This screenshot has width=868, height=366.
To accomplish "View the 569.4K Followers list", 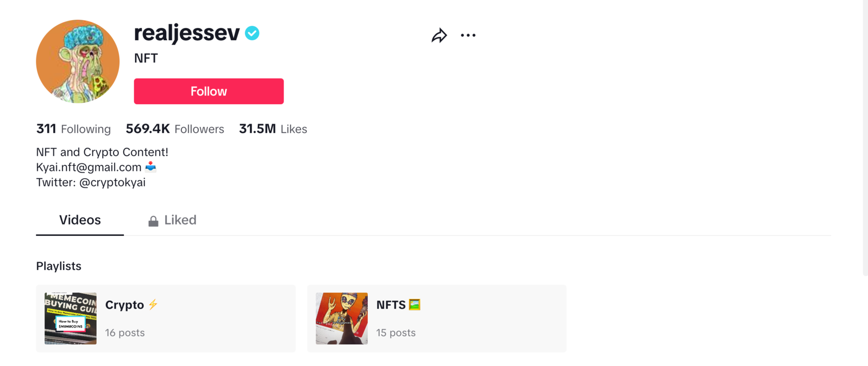I will coord(175,129).
